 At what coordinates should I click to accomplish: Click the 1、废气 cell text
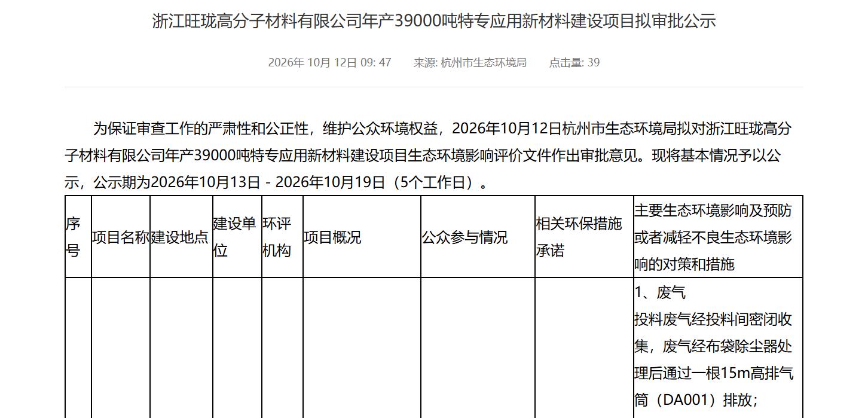click(660, 292)
